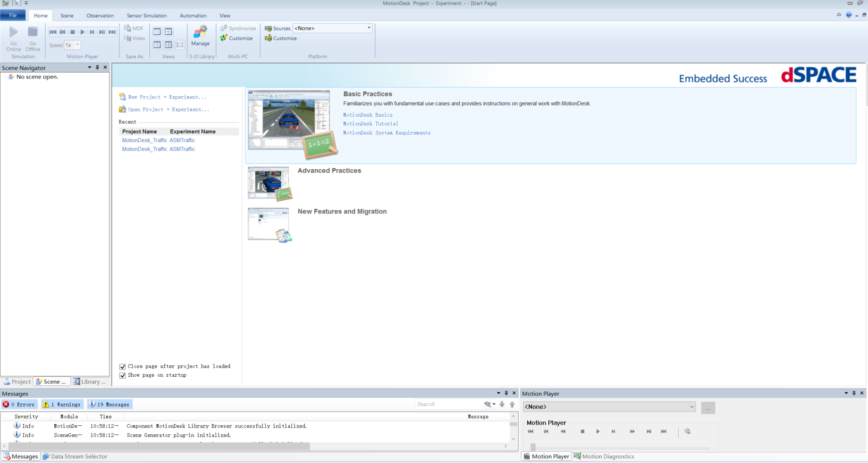Close the Scene Navigator pane
The image size is (868, 463).
[105, 68]
